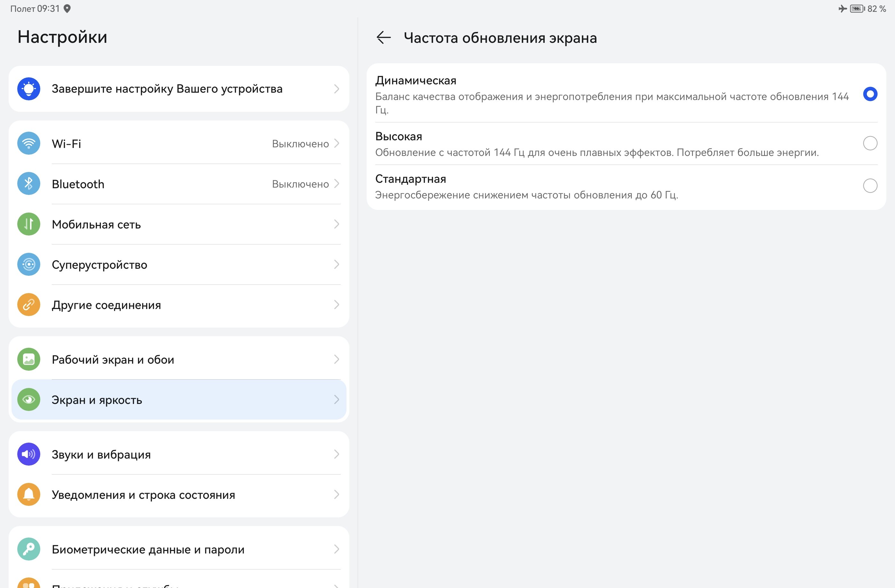
Task: Open Другие соединения
Action: pos(179,305)
